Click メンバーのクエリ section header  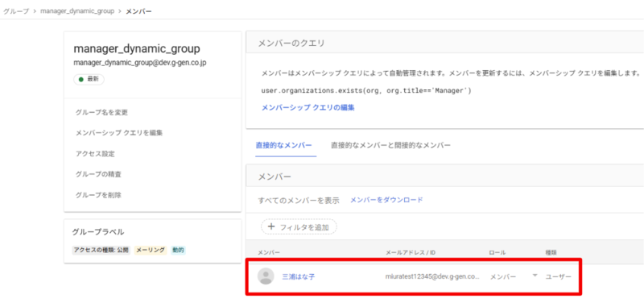tap(291, 43)
